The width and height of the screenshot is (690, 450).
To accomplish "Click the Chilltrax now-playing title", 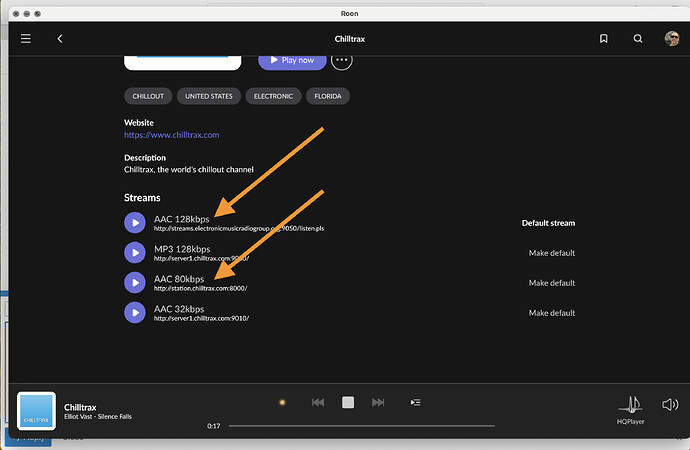I will [x=80, y=407].
